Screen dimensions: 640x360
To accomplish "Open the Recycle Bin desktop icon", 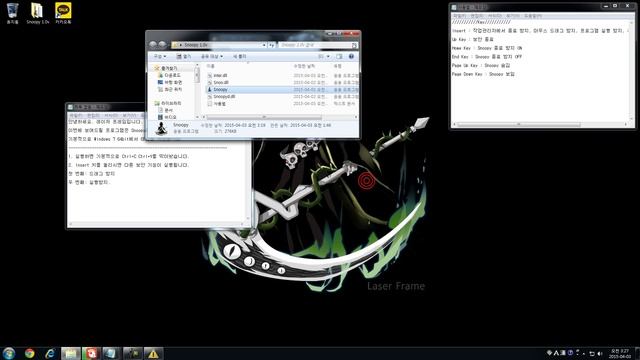I will [x=13, y=13].
